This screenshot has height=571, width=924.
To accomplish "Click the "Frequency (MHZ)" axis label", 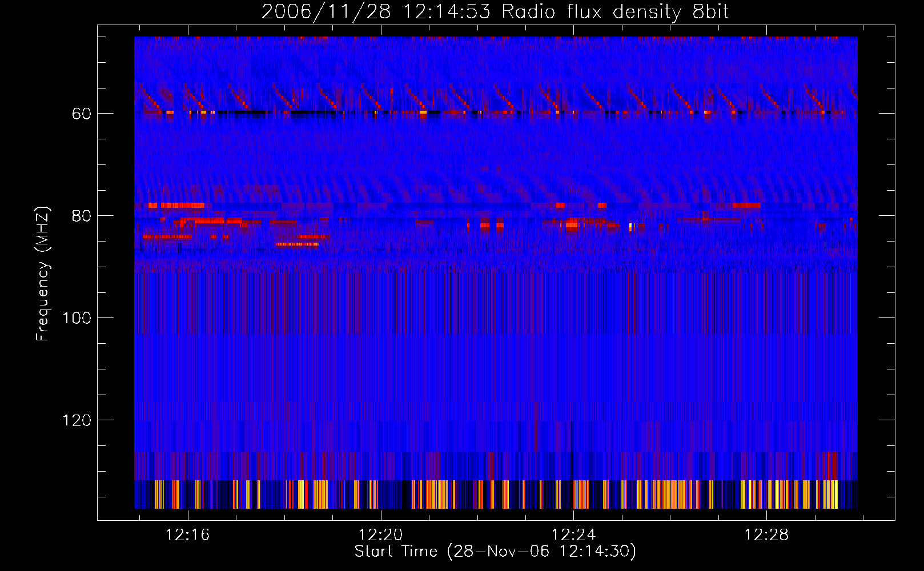I will pyautogui.click(x=43, y=274).
